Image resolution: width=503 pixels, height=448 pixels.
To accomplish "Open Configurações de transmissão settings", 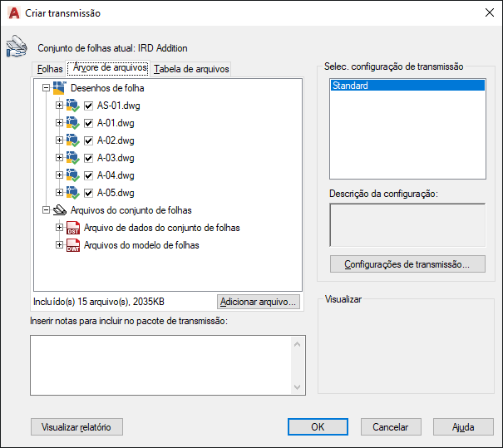I will (x=407, y=264).
